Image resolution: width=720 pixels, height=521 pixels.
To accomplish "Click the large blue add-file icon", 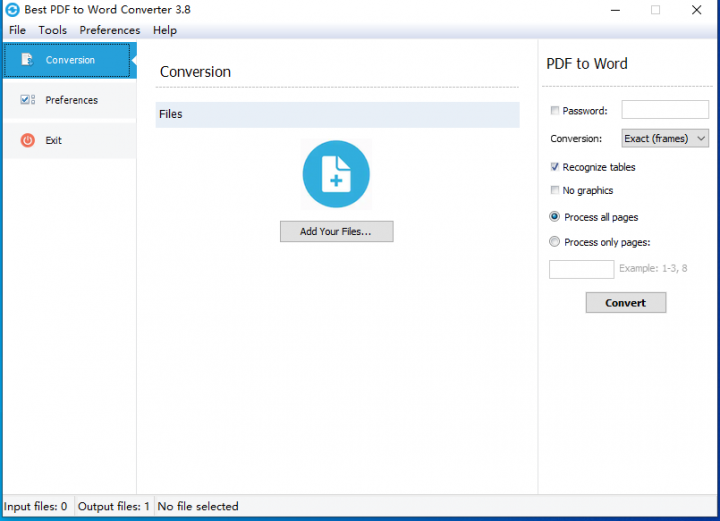I will click(x=336, y=175).
